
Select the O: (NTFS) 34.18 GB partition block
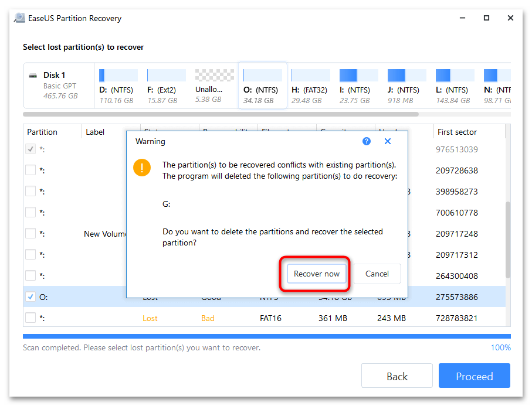pos(263,86)
